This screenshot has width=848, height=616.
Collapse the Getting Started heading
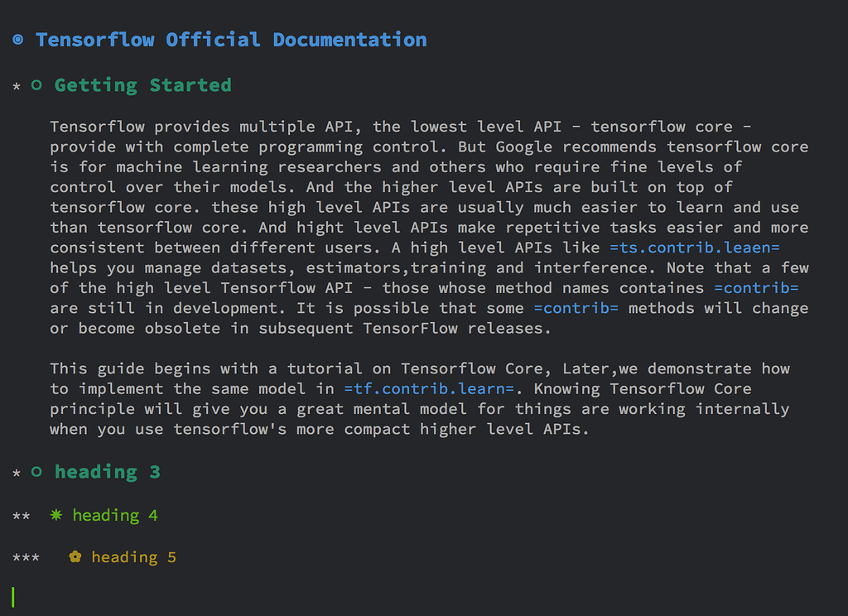142,85
